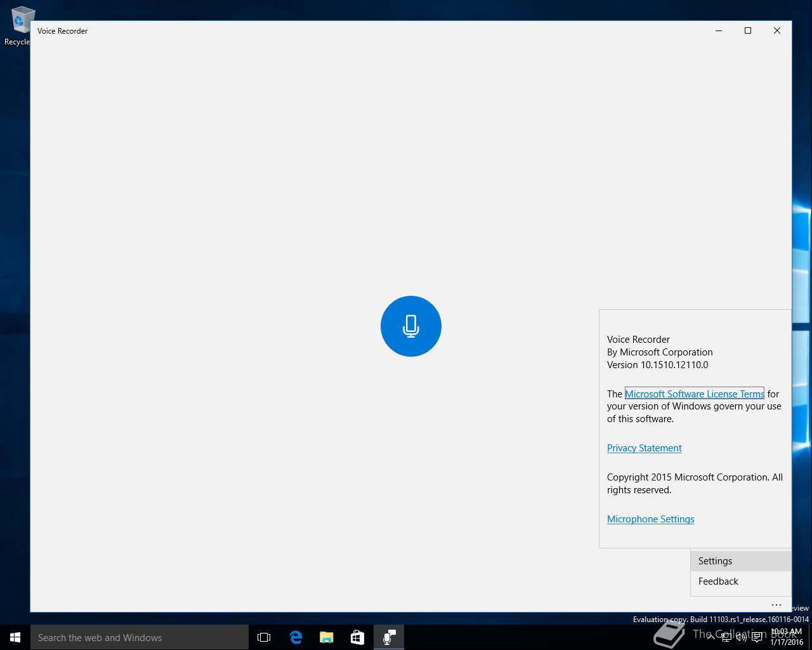Open the three-dot more options menu
812x650 pixels.
pyautogui.click(x=776, y=605)
